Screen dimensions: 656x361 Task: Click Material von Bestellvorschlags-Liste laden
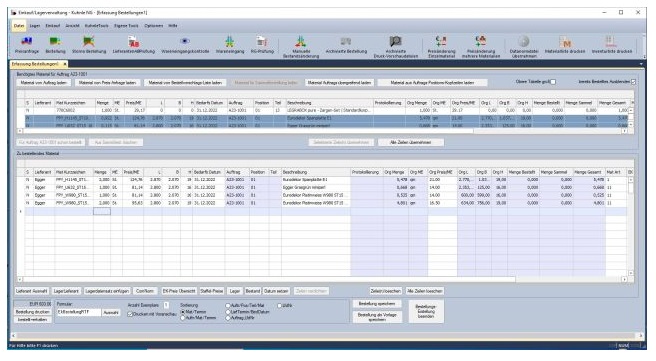click(x=185, y=83)
